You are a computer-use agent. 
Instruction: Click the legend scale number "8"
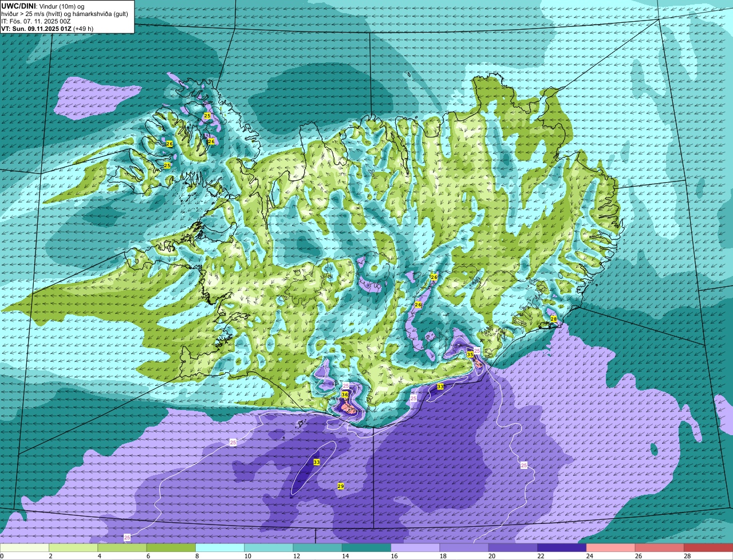tap(198, 556)
